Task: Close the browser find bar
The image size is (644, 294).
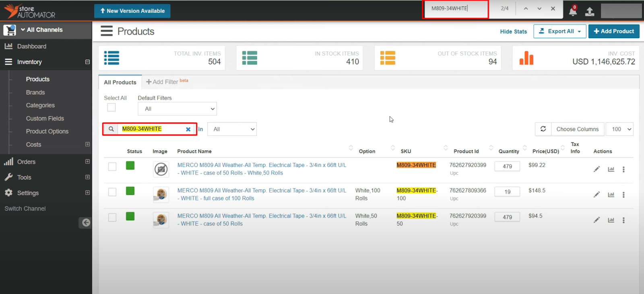Action: (x=553, y=8)
